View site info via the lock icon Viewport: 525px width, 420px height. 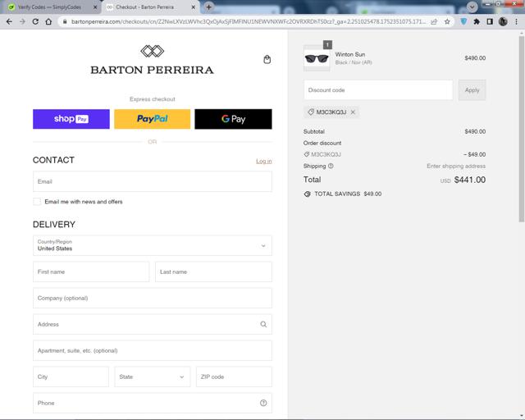tap(65, 22)
